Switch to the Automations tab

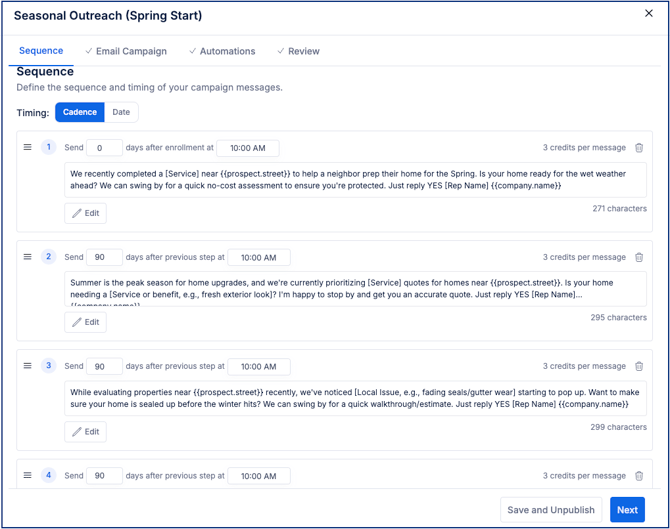(x=222, y=51)
